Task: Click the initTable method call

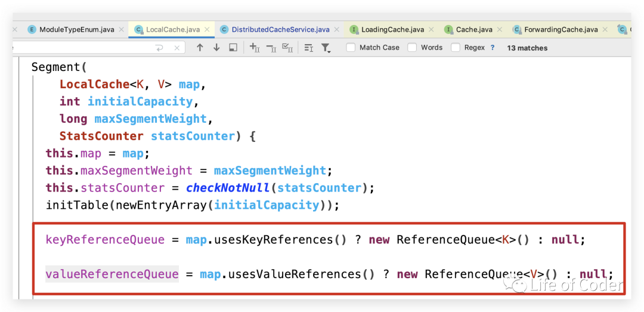Action: [x=77, y=205]
